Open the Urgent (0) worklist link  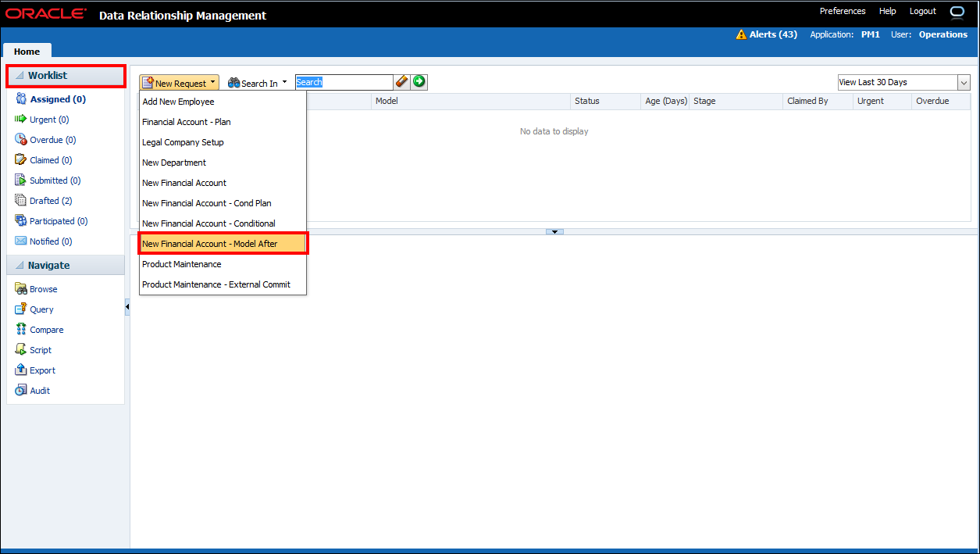(49, 120)
